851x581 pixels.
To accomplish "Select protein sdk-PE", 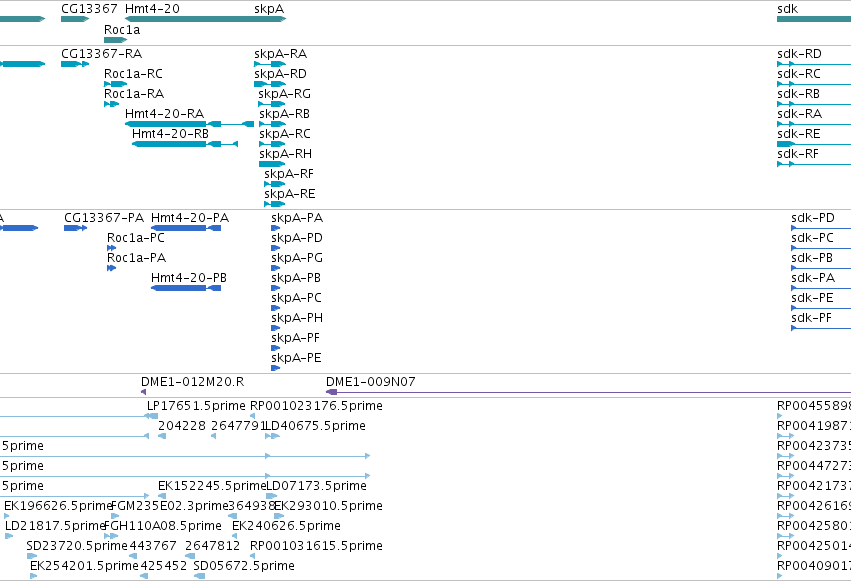I will (812, 298).
